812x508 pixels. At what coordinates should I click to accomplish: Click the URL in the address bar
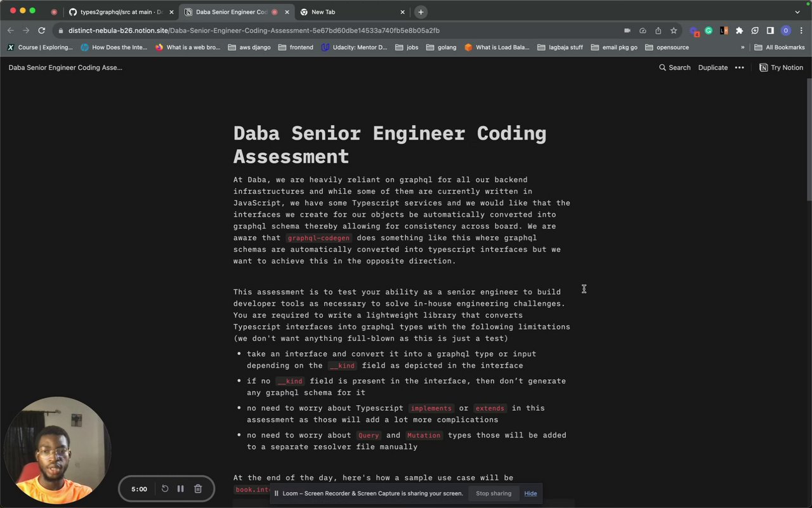(x=254, y=30)
